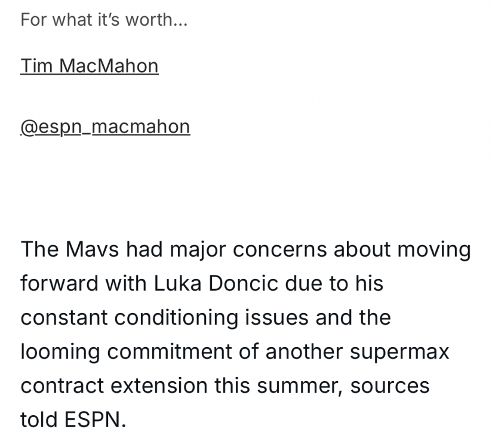Click the word "commitment" in the post
Screen dimensions: 492x448
pyautogui.click(x=176, y=352)
